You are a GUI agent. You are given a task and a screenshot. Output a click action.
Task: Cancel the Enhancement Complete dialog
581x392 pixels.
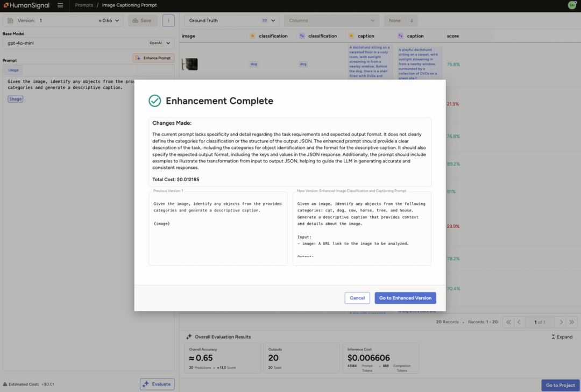[357, 297]
